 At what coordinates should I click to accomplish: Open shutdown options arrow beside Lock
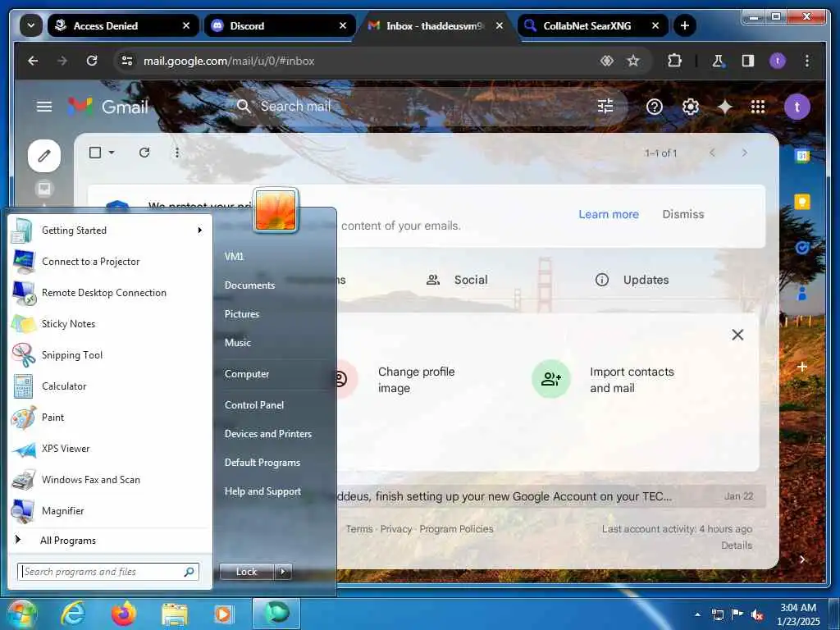click(283, 572)
